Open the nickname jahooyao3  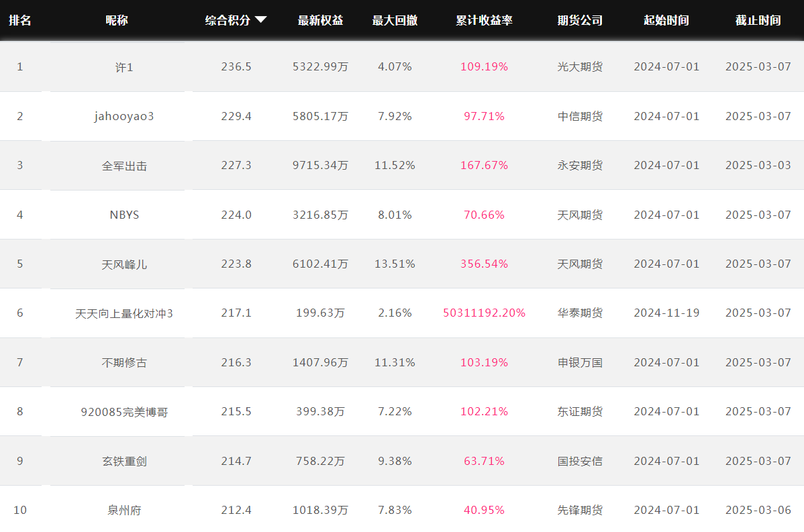pos(124,116)
